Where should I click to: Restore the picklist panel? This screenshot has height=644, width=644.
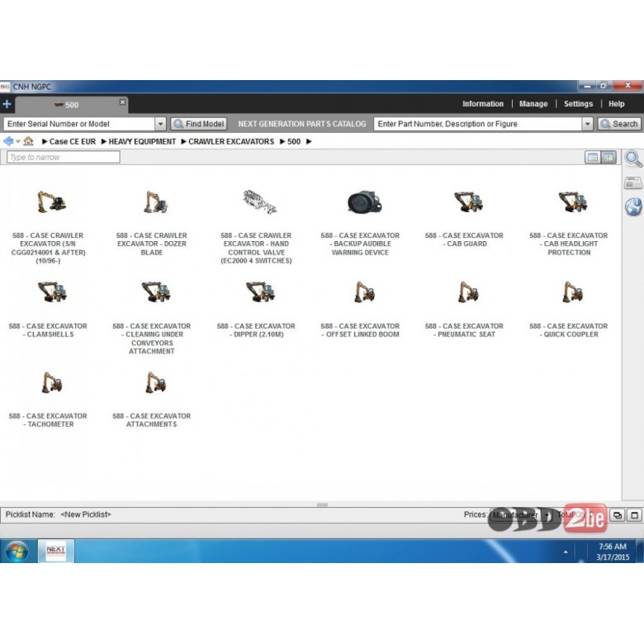[617, 514]
